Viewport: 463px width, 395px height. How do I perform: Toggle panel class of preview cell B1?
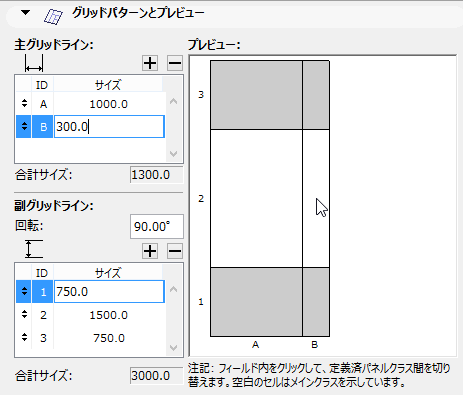click(x=316, y=302)
